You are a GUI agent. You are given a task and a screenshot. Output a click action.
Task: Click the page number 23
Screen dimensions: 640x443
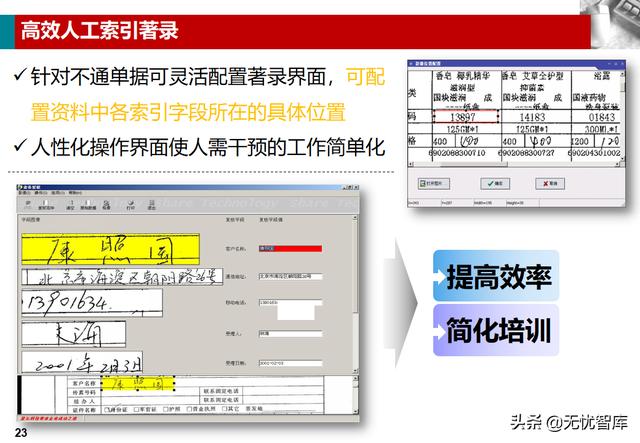[21, 434]
